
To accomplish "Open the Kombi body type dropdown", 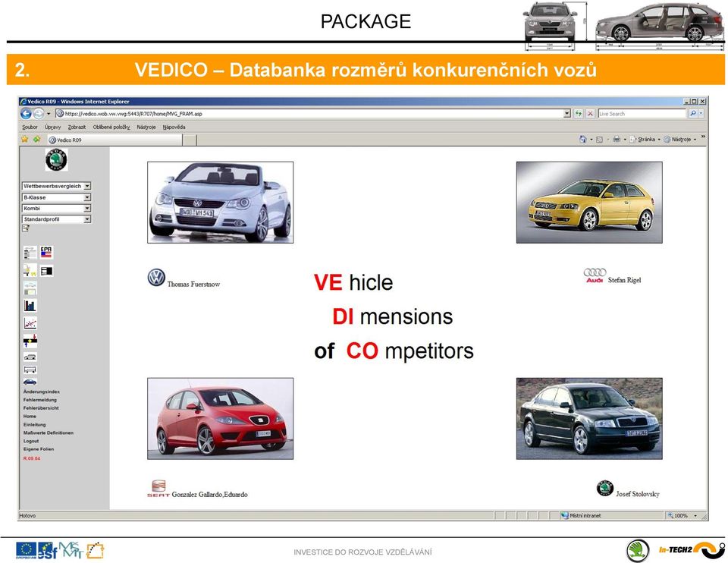I will point(86,208).
